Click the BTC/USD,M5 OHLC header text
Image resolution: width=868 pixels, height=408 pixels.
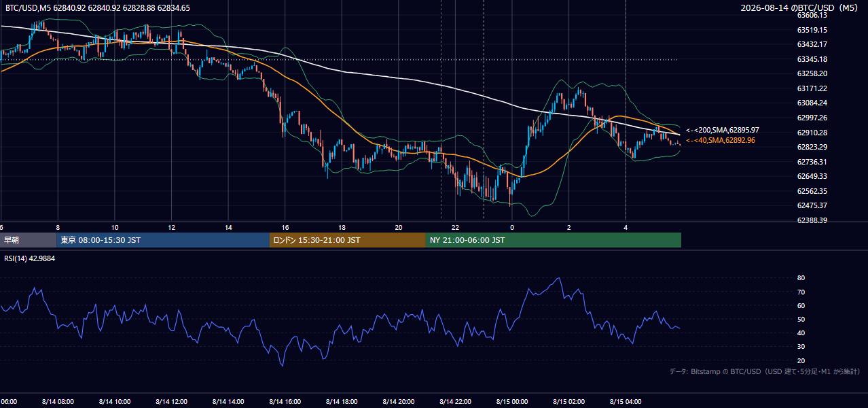click(97, 8)
